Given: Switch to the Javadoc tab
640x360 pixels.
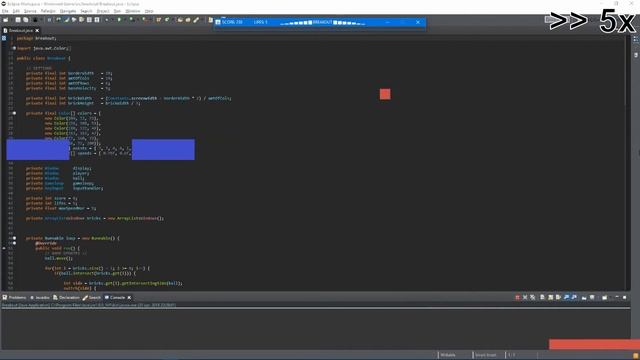Looking at the screenshot, I should click(40, 298).
